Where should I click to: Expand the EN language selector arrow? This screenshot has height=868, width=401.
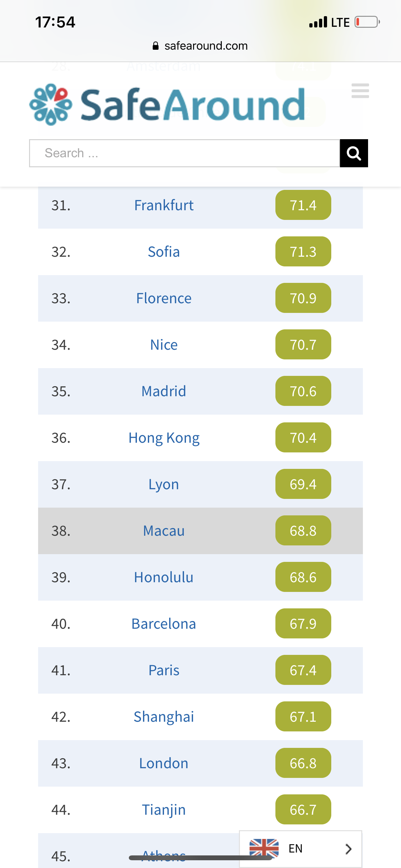point(348,848)
